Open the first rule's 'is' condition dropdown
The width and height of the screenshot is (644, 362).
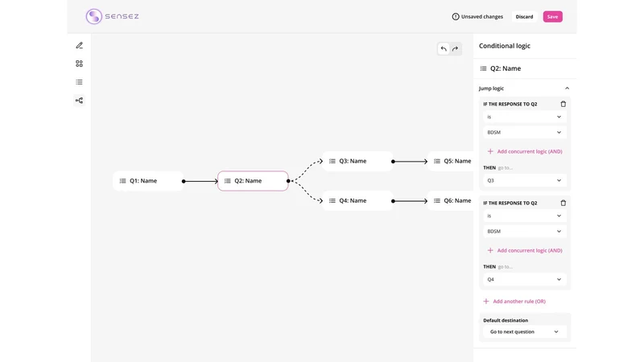click(525, 117)
